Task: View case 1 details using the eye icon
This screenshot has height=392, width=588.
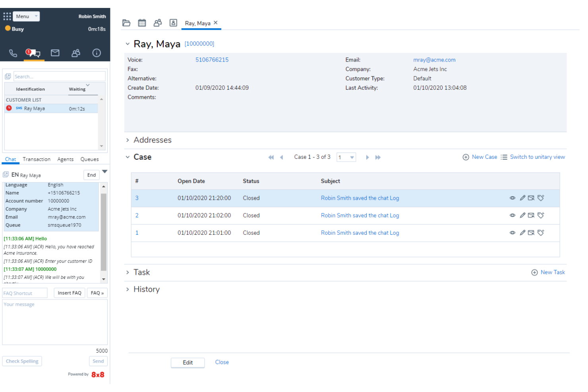Action: point(512,233)
